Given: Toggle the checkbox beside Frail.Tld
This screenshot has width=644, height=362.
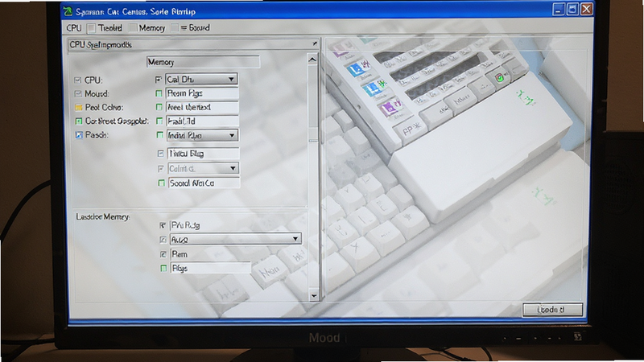Looking at the screenshot, I should pyautogui.click(x=159, y=121).
